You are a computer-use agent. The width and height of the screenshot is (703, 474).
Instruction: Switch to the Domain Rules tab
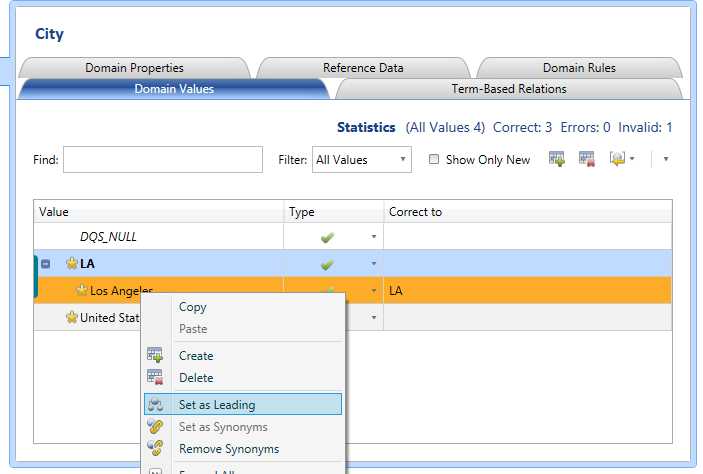pos(579,68)
